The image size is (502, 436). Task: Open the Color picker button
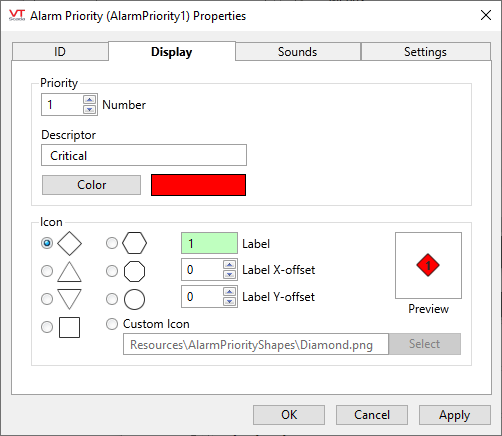pos(91,185)
